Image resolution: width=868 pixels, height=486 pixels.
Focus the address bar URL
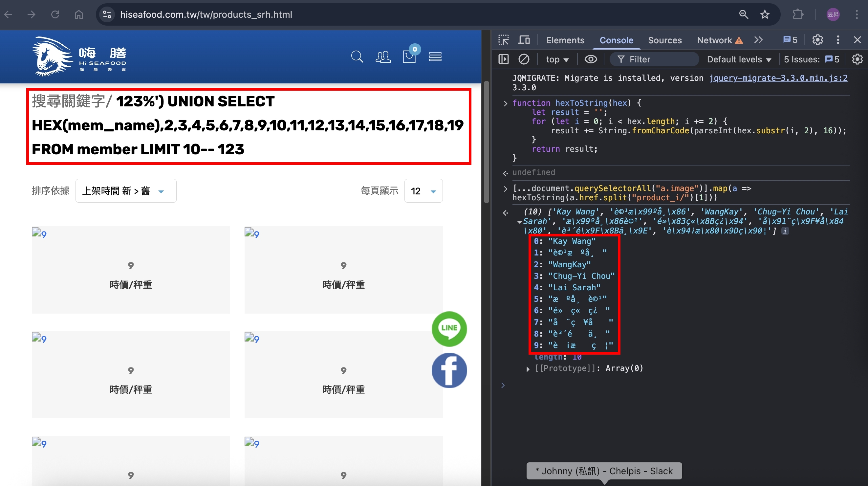(x=206, y=14)
